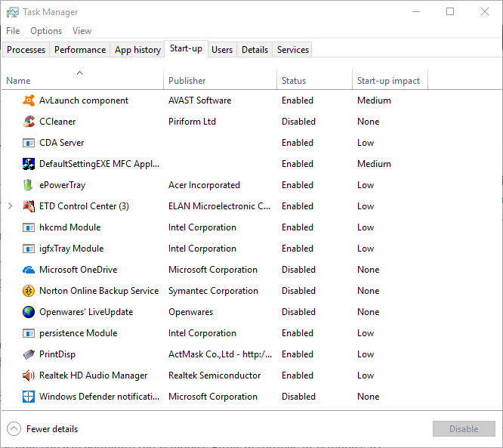This screenshot has height=448, width=503.
Task: Click the Norton Online Backup icon
Action: (29, 291)
